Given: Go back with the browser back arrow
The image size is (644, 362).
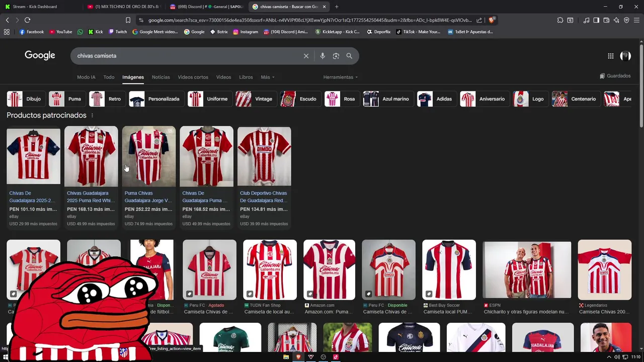Looking at the screenshot, I should 7,20.
